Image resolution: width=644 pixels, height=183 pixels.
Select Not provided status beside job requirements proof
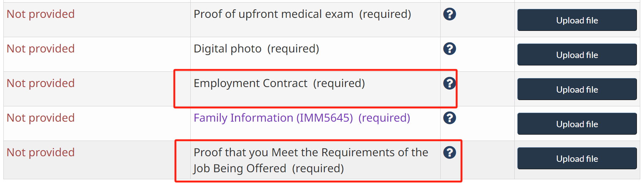tap(41, 152)
